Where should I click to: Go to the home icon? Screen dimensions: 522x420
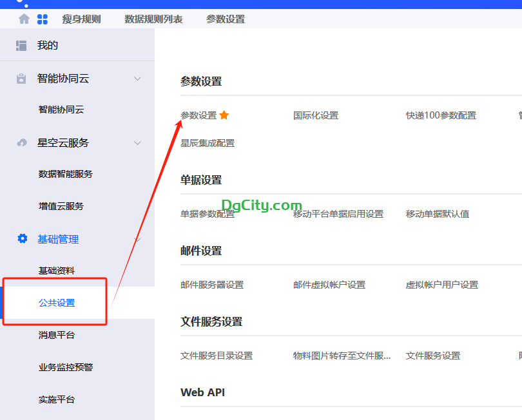pos(24,19)
